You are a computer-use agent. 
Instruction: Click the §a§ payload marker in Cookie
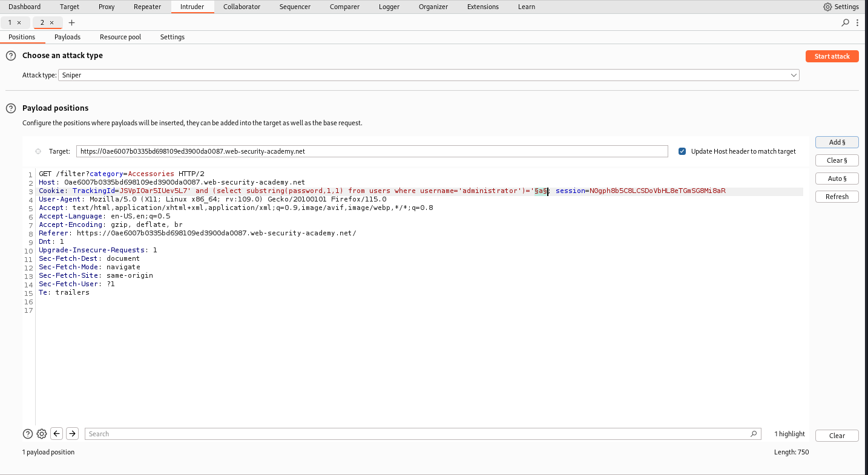point(541,191)
